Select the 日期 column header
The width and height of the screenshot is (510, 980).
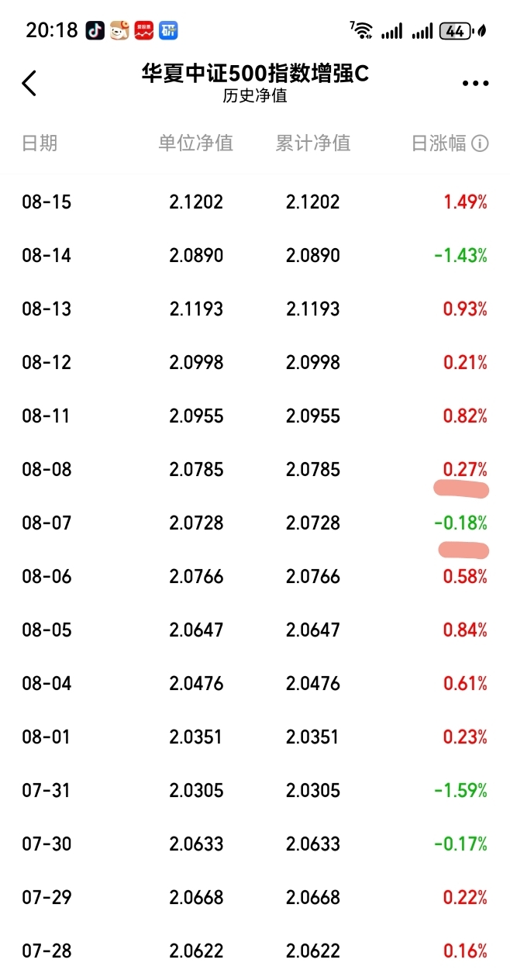40,143
